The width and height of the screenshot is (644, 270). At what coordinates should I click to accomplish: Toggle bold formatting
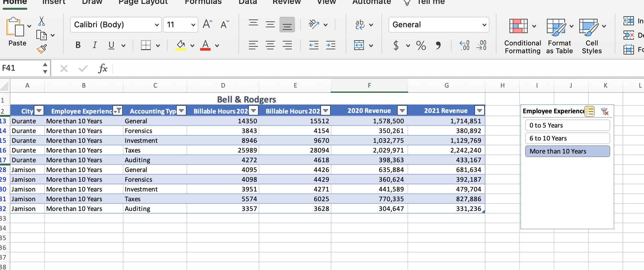pyautogui.click(x=78, y=45)
